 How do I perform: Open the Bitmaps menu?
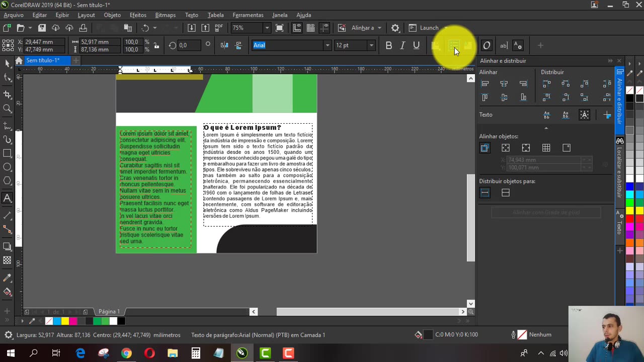(x=165, y=15)
